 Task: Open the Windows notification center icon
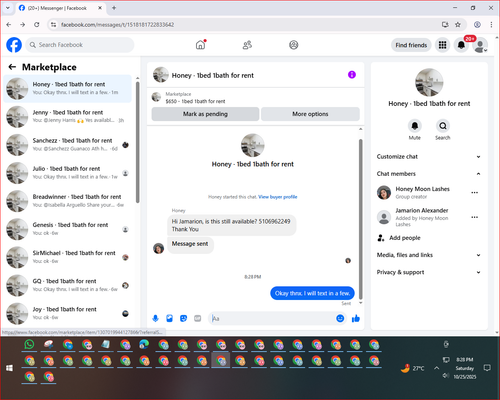[x=487, y=368]
